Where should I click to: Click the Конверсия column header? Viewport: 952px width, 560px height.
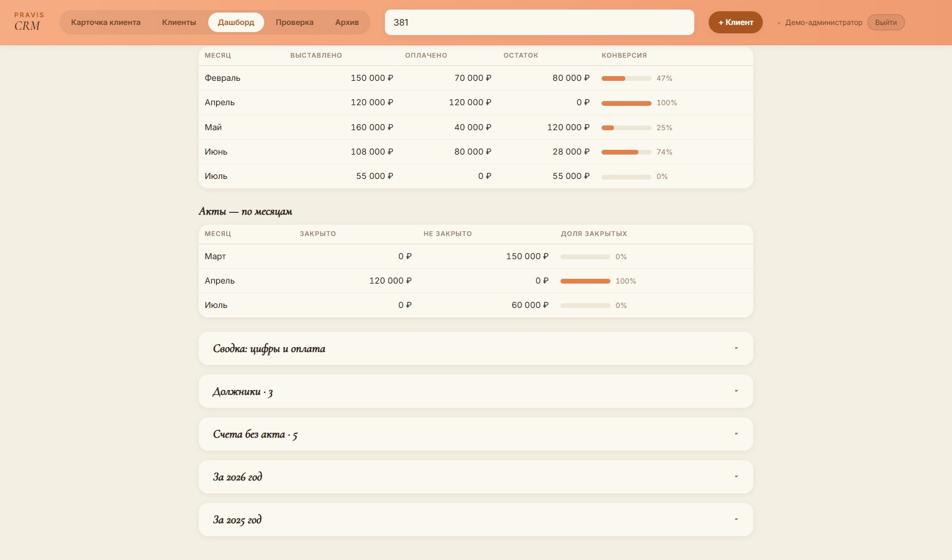(x=624, y=55)
